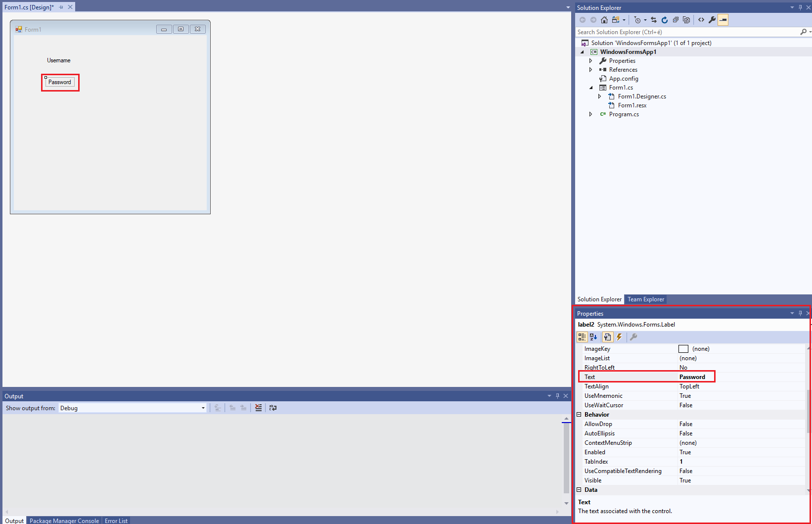Click Property Pages wrench in Properties panel

tap(633, 337)
